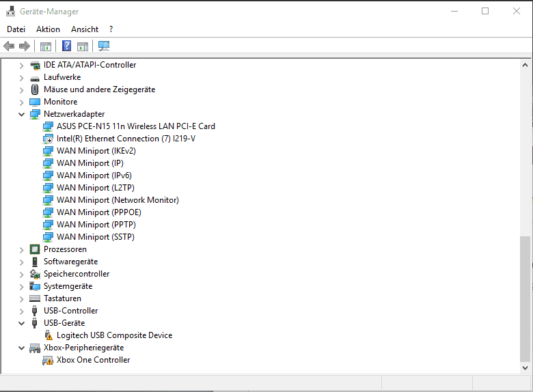Open Help via the blue question mark icon

pyautogui.click(x=67, y=46)
